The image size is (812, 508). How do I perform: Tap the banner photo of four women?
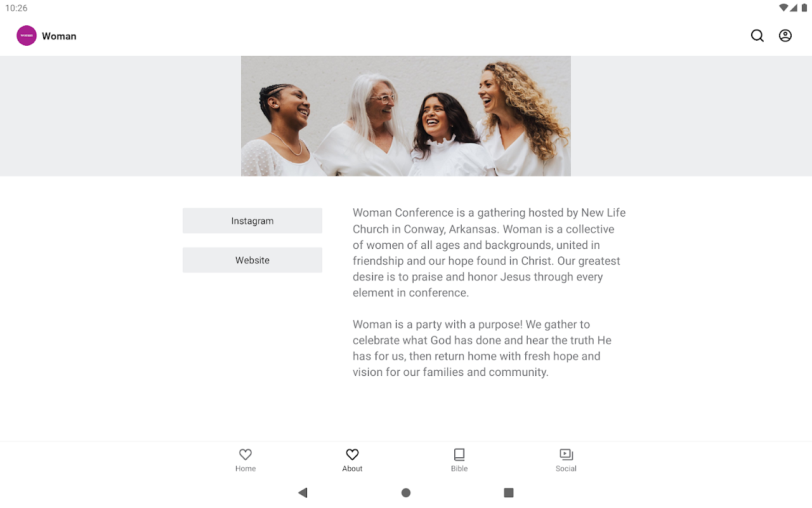pos(406,116)
